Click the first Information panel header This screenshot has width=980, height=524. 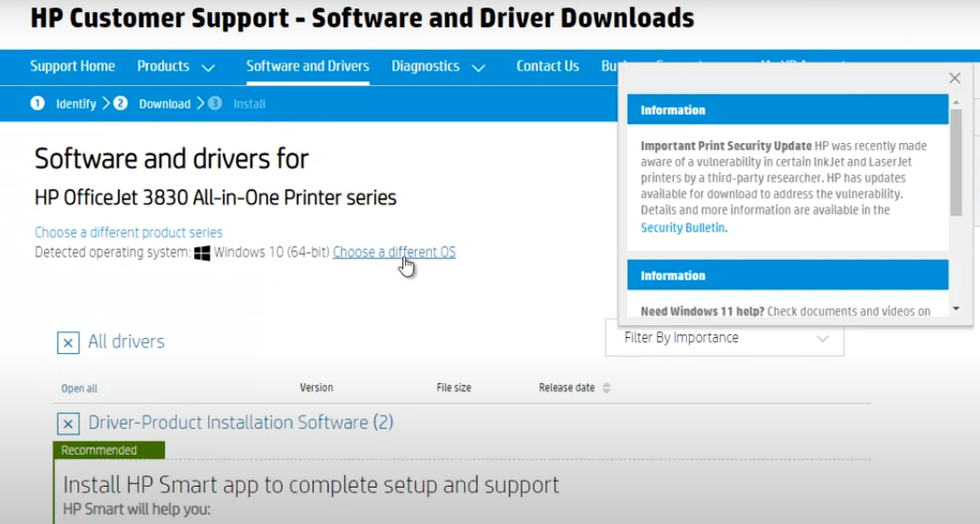coord(788,110)
